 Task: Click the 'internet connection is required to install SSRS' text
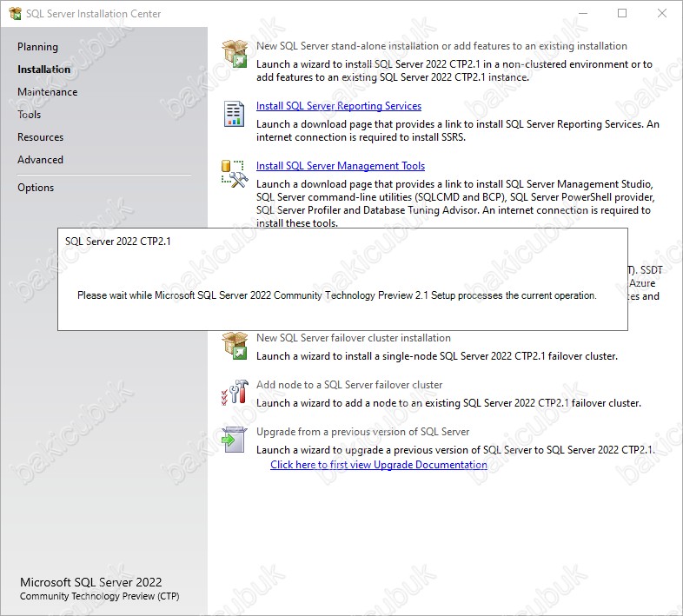(x=361, y=137)
